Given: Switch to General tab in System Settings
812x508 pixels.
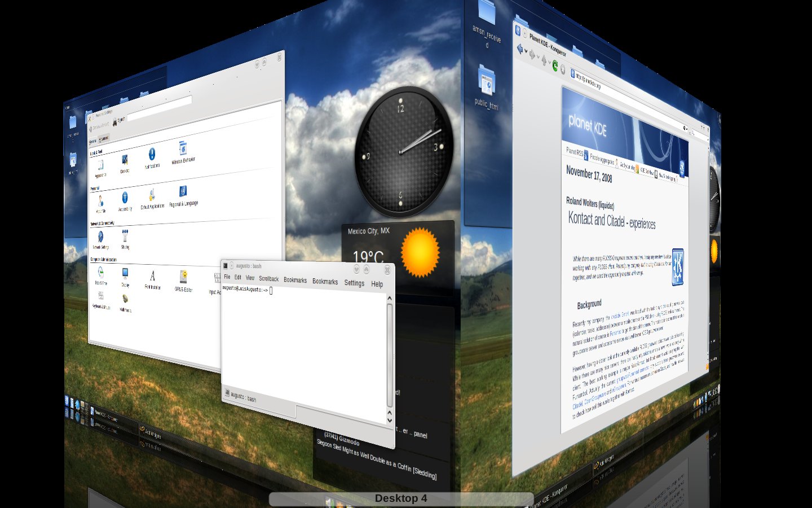Looking at the screenshot, I should [93, 141].
